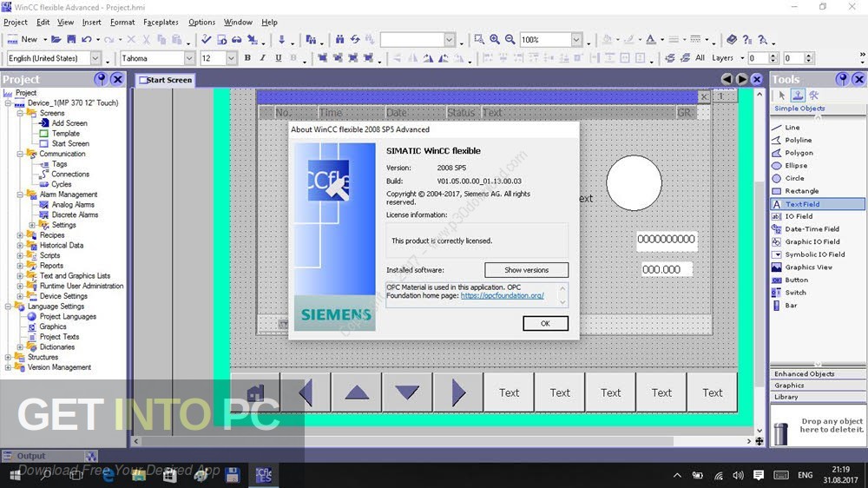Select the Circle tool

pyautogui.click(x=794, y=178)
